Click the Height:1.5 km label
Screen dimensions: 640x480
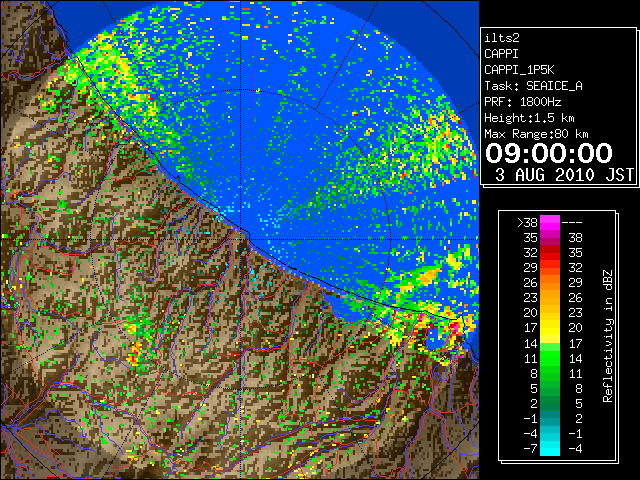point(529,118)
